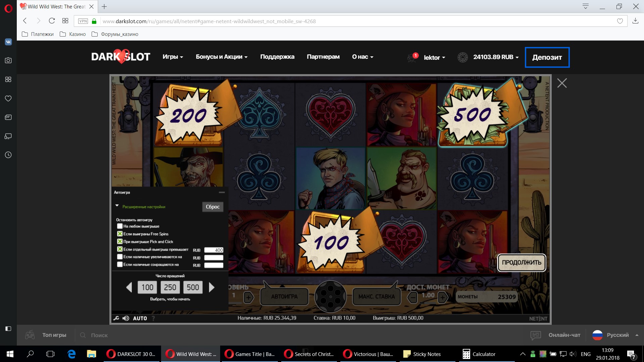The image size is (644, 362).
Task: Open Speed Dial from Opera sidebar
Action: (8, 79)
